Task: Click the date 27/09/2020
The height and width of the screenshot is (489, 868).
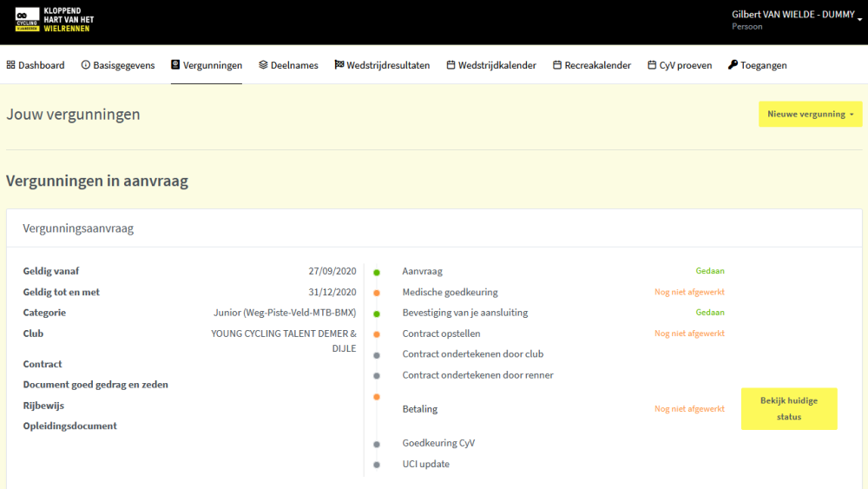Action: tap(332, 271)
